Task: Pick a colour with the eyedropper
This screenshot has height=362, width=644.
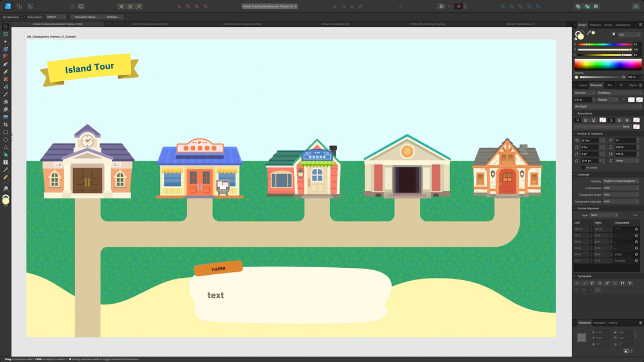Action: (588, 33)
